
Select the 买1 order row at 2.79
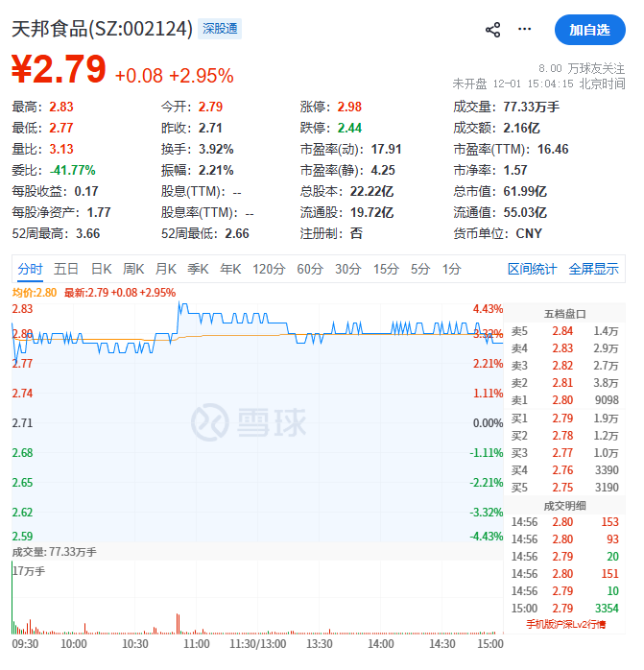point(564,419)
